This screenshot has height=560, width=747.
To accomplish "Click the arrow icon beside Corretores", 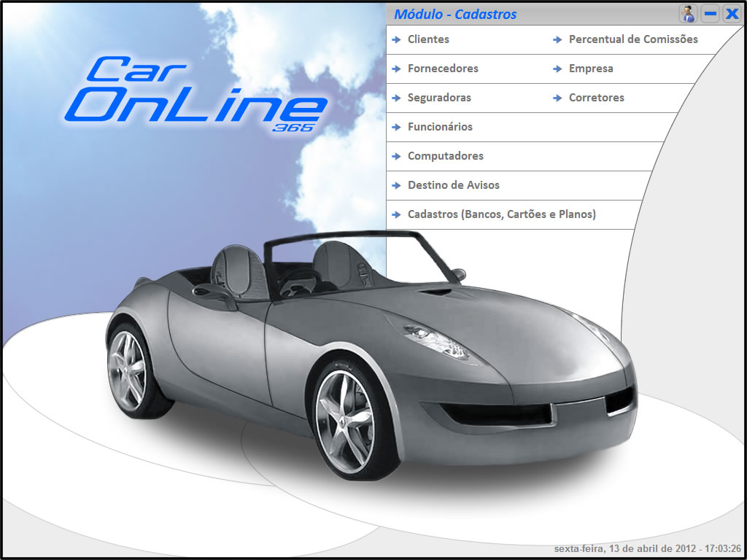I will click(x=557, y=98).
